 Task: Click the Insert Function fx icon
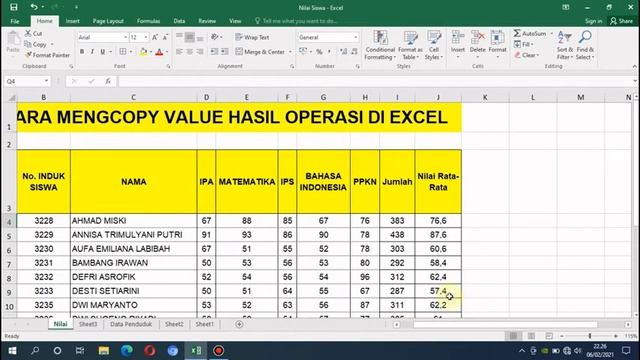pos(108,81)
